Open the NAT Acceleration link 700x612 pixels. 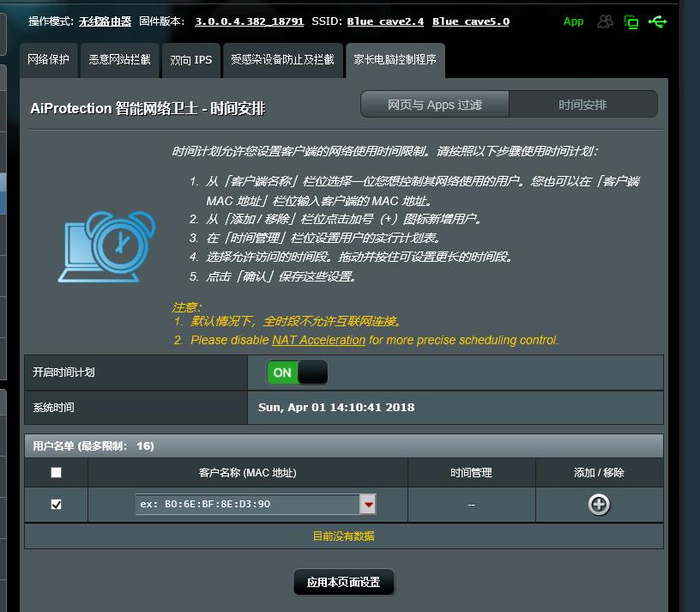tap(319, 340)
